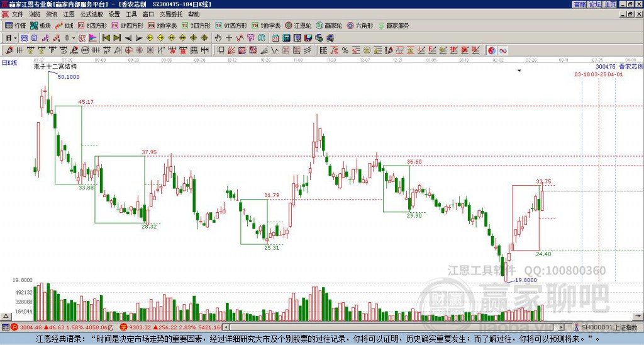Viewport: 644px width, 345px height.
Task: Select the hand pan tool
Action: click(x=218, y=38)
